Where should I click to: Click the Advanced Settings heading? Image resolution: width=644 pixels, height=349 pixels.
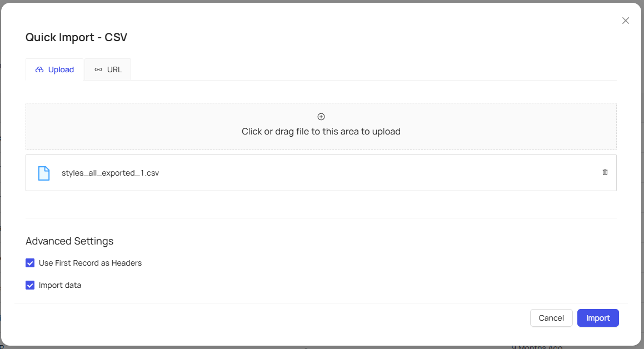(x=69, y=241)
